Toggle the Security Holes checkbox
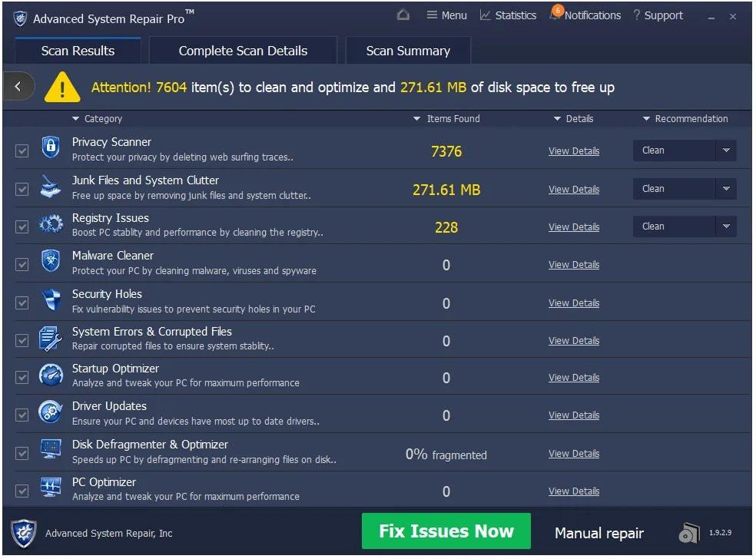The width and height of the screenshot is (756, 559). [22, 303]
